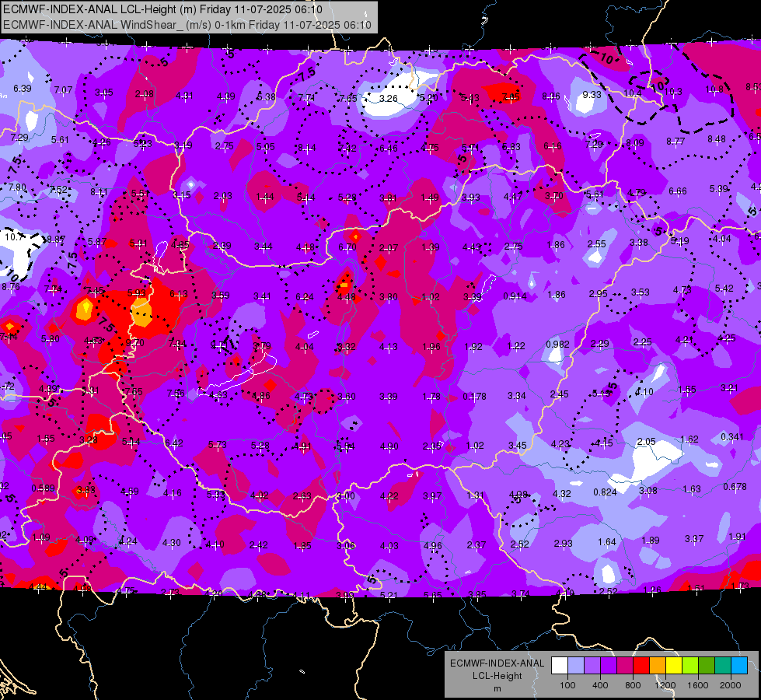The height and width of the screenshot is (700, 761).
Task: Click the wind shear value 0.982
Action: [557, 345]
